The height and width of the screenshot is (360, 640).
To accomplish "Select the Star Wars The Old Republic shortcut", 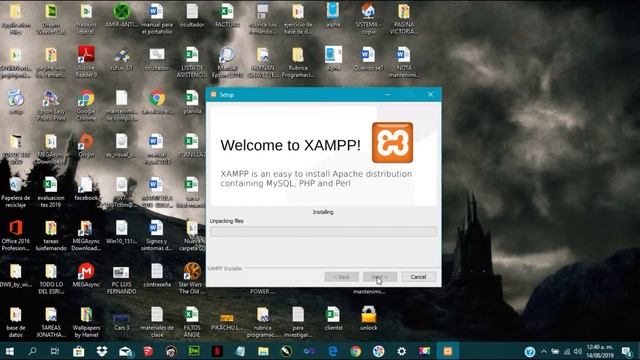I will click(x=191, y=278).
